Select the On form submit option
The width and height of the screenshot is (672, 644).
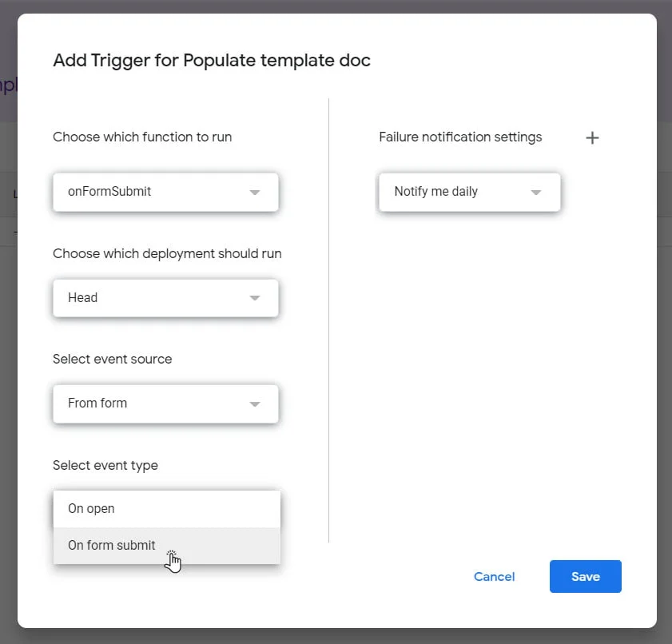coord(112,546)
